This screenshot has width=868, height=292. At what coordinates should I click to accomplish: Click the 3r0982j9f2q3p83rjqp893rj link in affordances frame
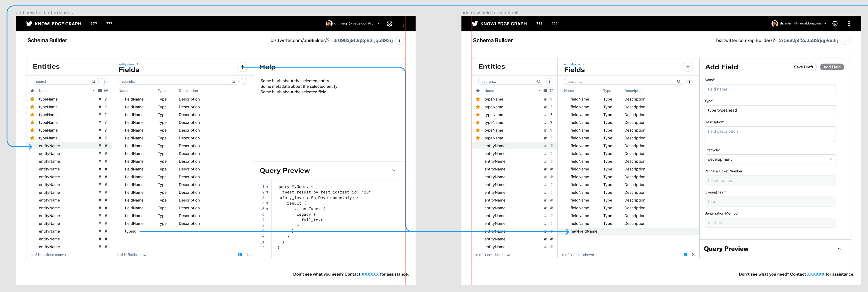click(363, 40)
